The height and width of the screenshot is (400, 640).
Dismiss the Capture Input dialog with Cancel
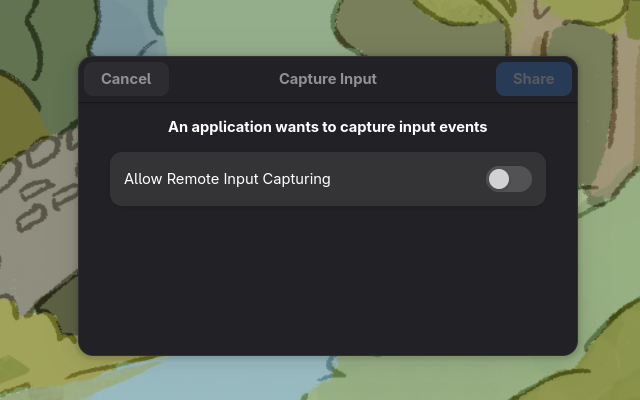126,79
